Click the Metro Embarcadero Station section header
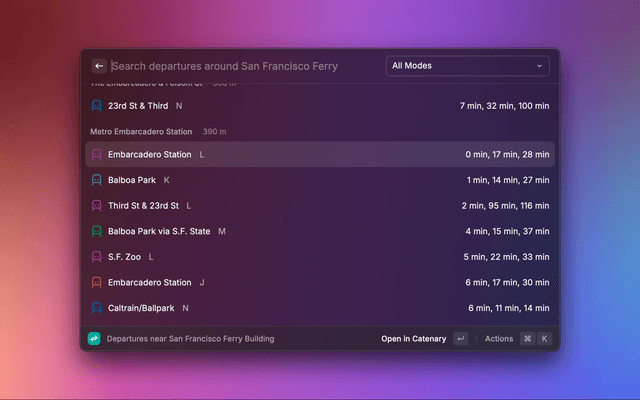This screenshot has height=400, width=640. click(x=142, y=131)
